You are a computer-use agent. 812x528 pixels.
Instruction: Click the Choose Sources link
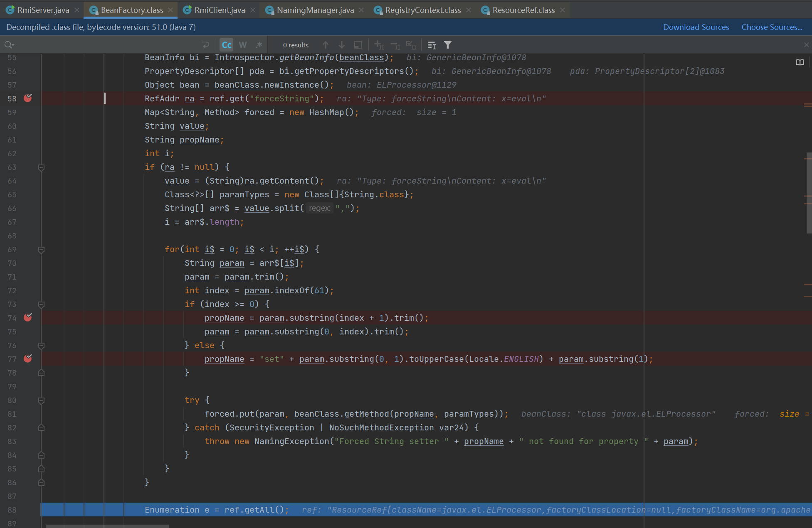(772, 27)
